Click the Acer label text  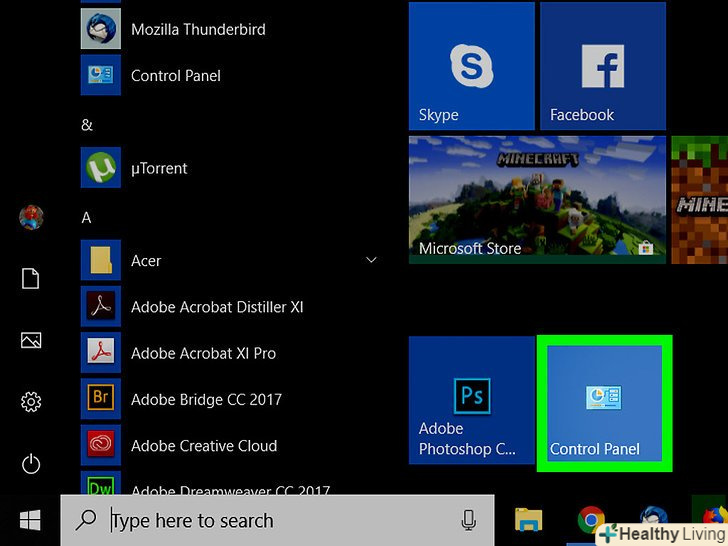click(x=146, y=260)
